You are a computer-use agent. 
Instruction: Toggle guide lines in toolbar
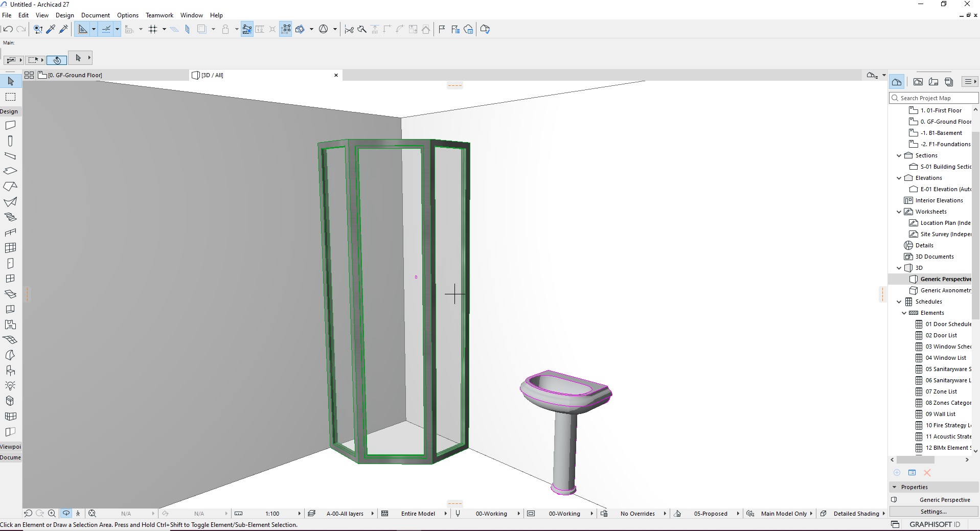tap(106, 29)
